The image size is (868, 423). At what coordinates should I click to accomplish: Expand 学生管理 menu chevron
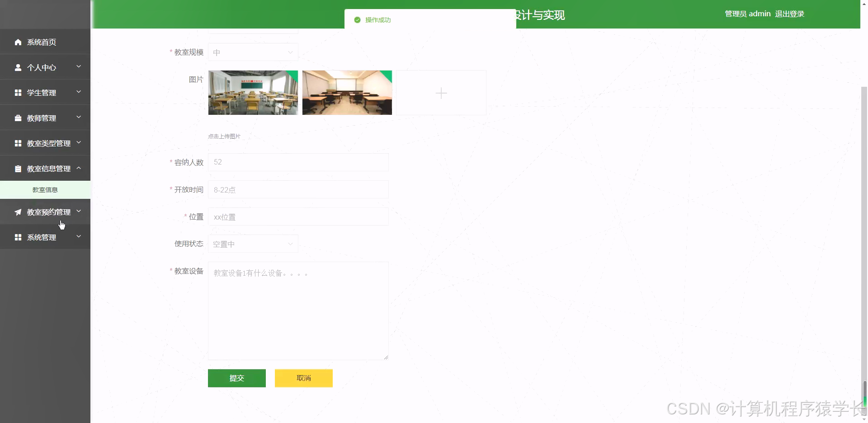coord(79,92)
